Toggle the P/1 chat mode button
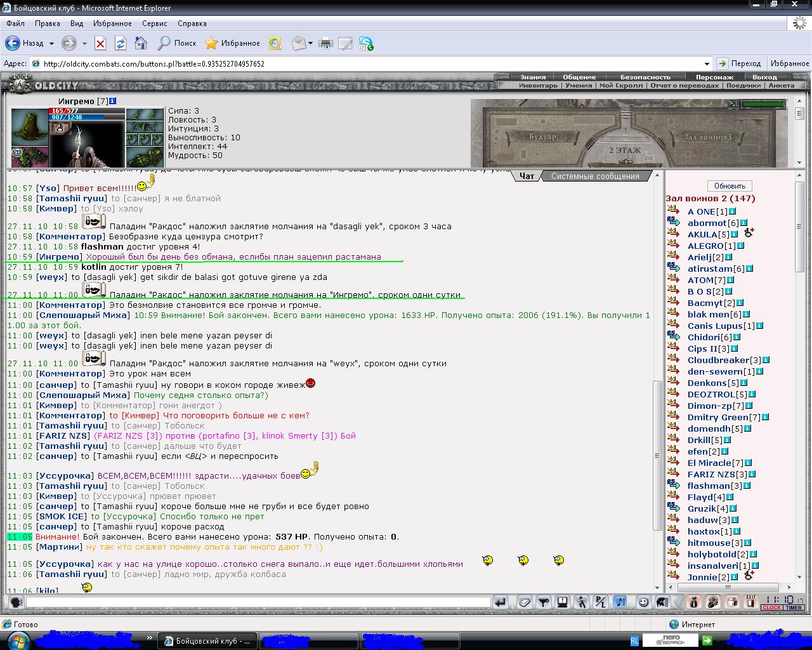 [x=600, y=602]
